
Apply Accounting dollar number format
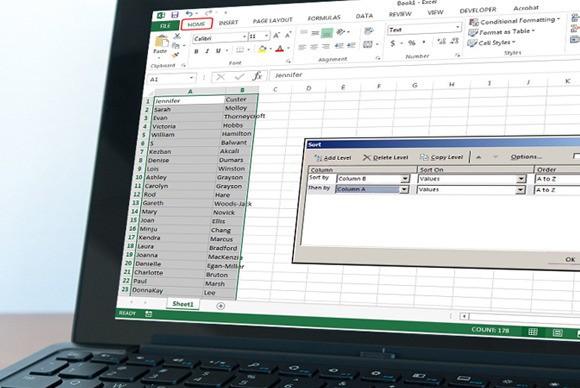(x=393, y=44)
